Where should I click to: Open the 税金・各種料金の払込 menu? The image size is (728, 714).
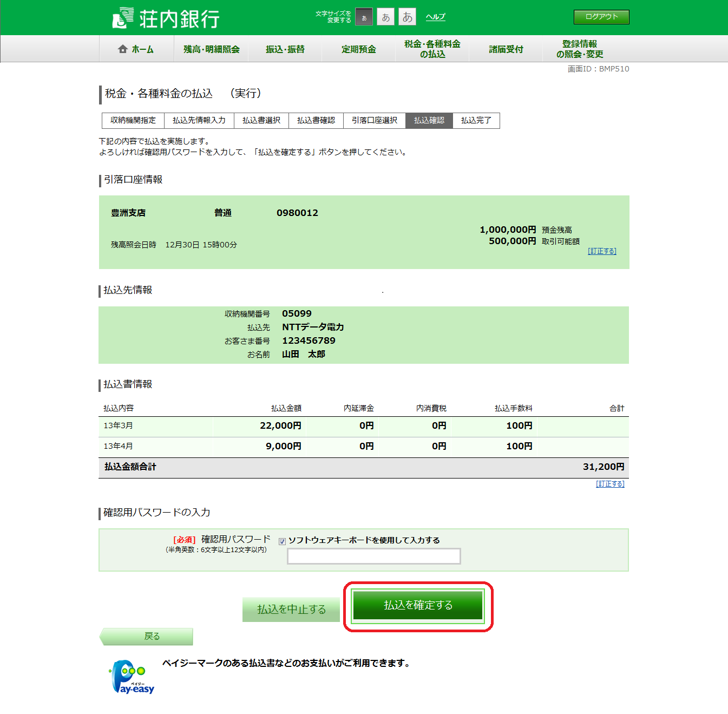coord(432,49)
